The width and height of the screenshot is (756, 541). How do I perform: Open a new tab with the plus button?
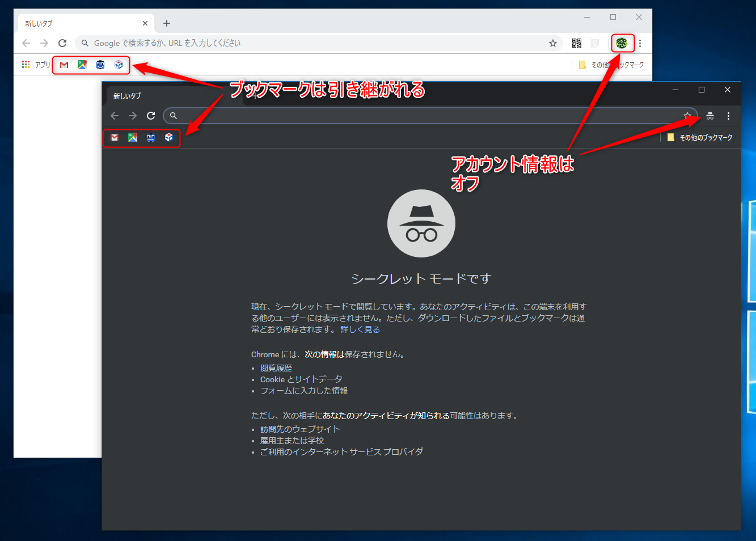tap(166, 23)
